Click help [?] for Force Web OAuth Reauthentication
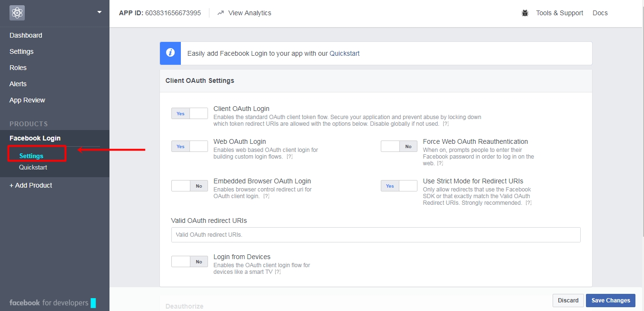This screenshot has height=311, width=644. pyautogui.click(x=440, y=163)
